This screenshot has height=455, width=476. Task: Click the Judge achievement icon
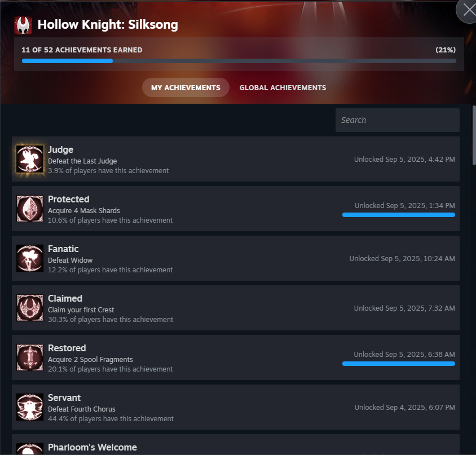pos(30,159)
